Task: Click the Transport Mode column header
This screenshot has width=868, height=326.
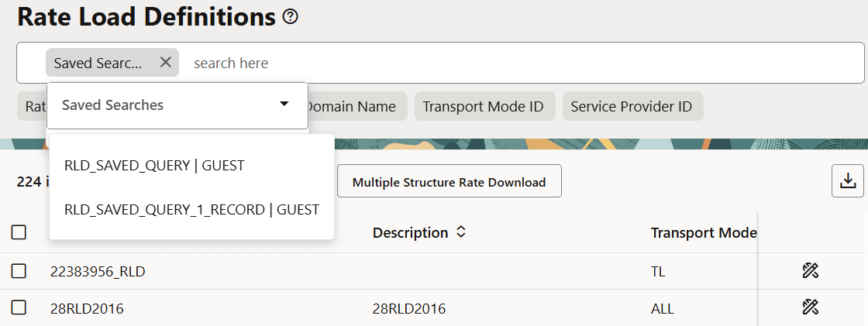Action: [x=704, y=233]
